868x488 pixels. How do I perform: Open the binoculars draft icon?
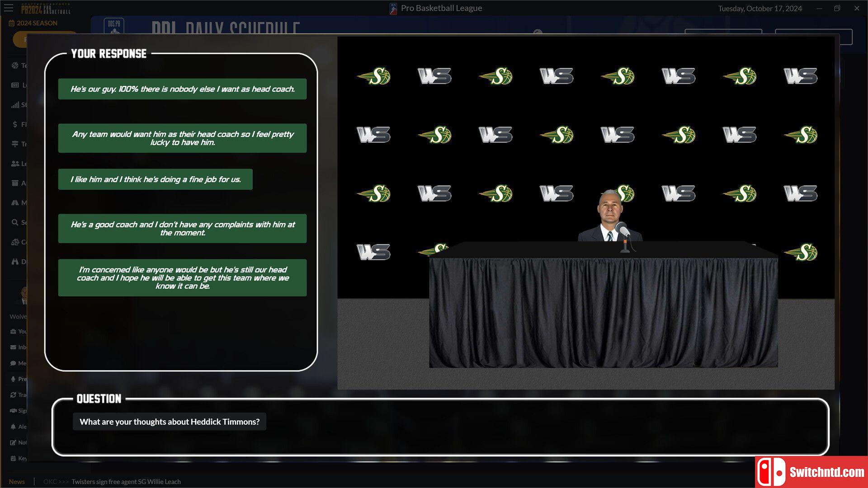click(15, 262)
